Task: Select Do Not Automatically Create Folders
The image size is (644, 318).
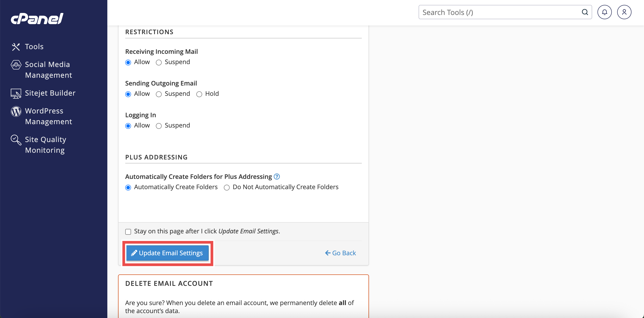Action: pyautogui.click(x=227, y=187)
